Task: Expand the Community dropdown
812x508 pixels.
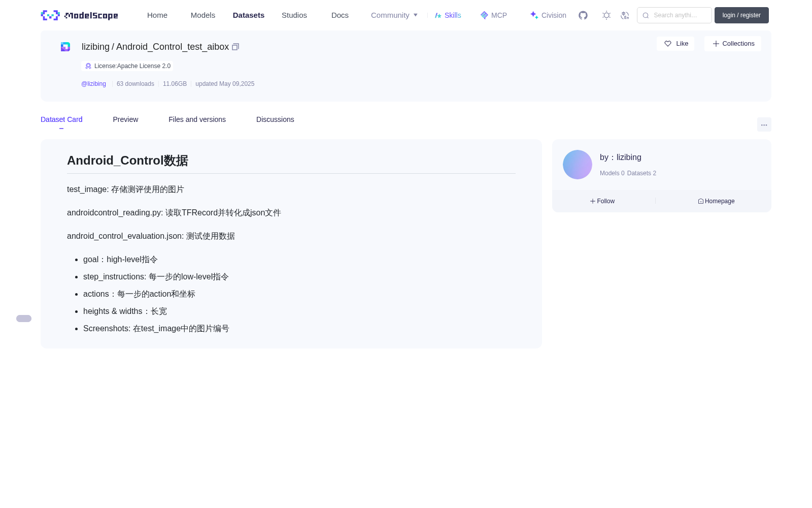Action: click(x=394, y=15)
